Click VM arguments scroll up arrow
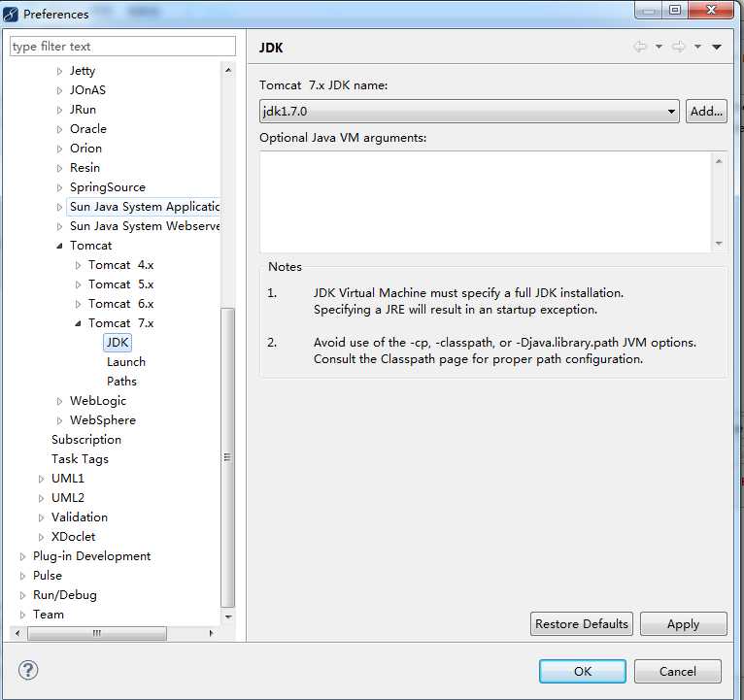 point(719,161)
